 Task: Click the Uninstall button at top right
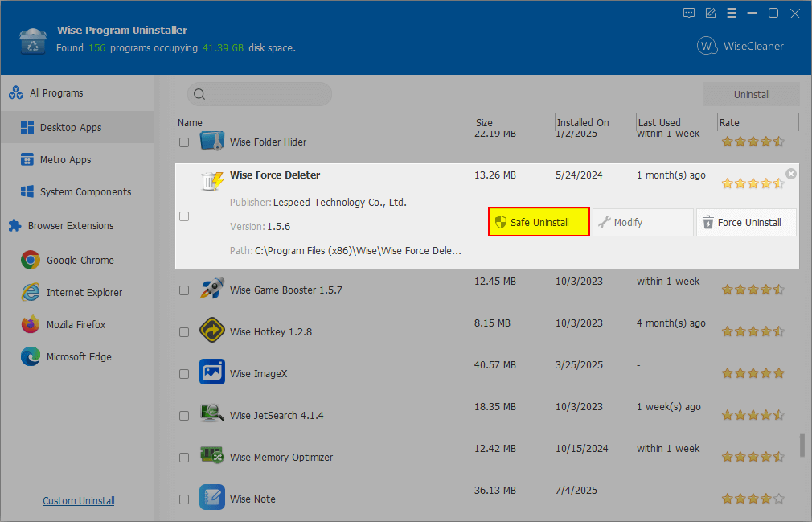[752, 94]
